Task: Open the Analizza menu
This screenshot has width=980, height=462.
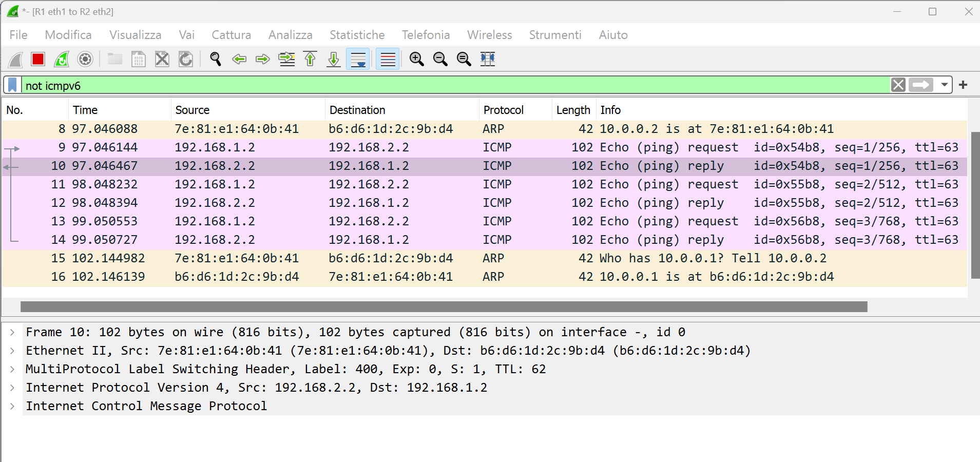Action: click(291, 35)
